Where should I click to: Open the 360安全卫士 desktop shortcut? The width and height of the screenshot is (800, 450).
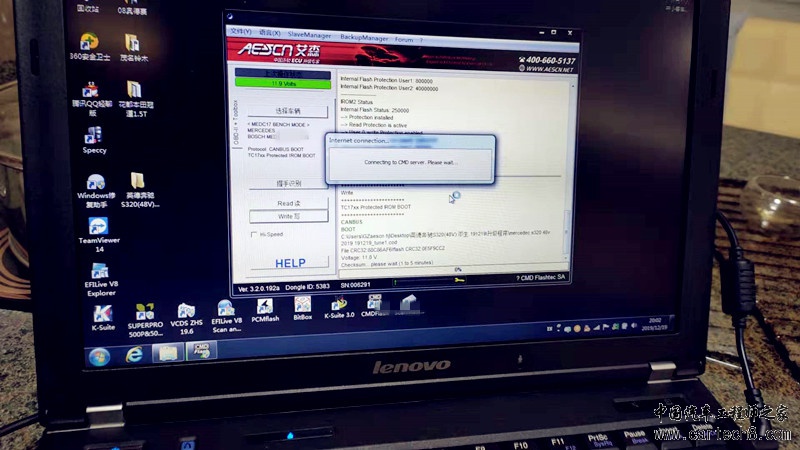90,47
